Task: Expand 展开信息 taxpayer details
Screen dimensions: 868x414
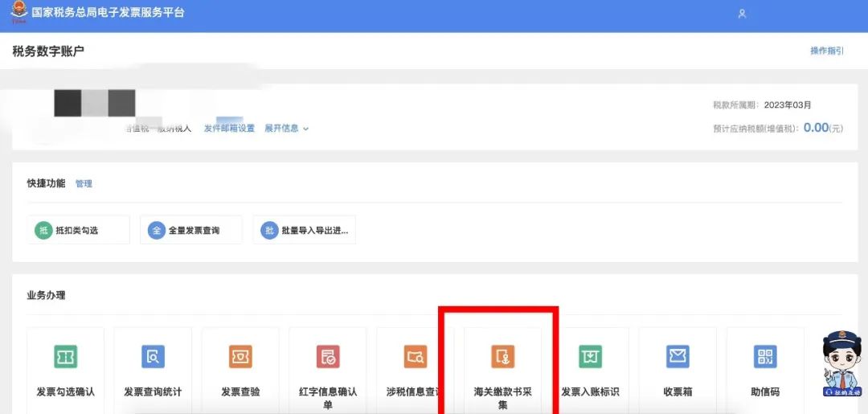Action: [x=286, y=129]
